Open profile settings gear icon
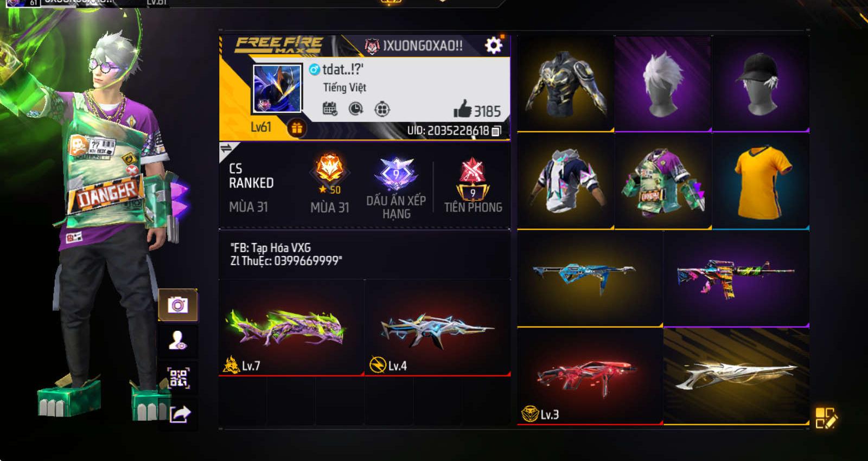The width and height of the screenshot is (868, 461). point(493,46)
